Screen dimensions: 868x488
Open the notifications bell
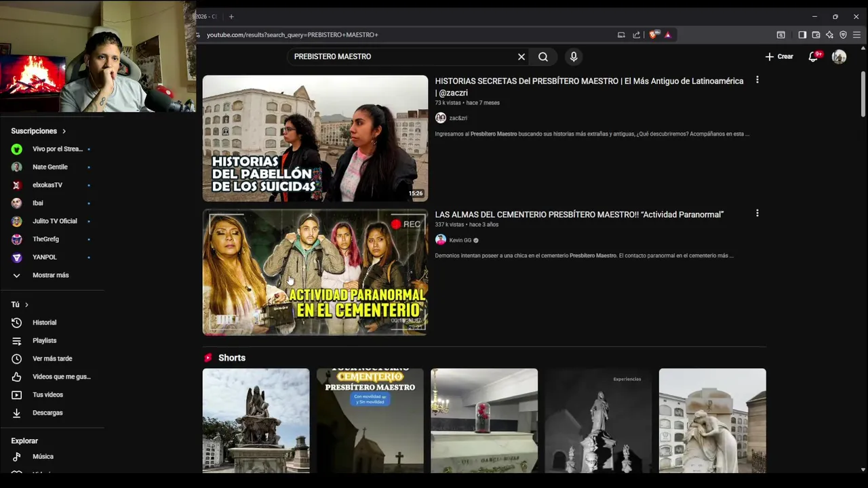click(813, 57)
